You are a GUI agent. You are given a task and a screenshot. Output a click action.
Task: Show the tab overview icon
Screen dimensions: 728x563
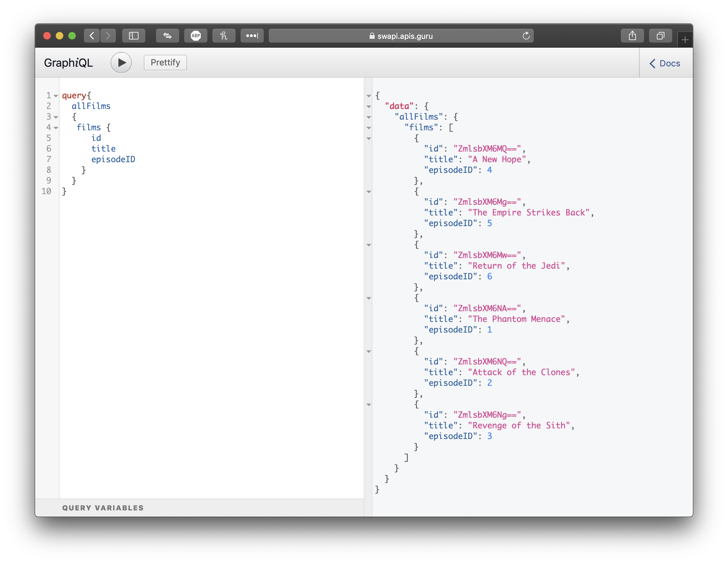point(660,36)
